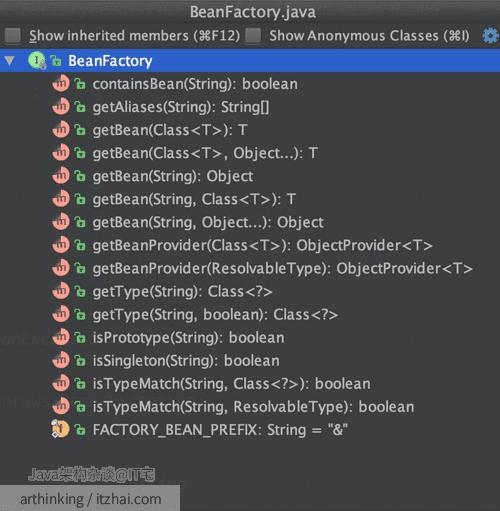Screen dimensions: 500x511
Task: Click the method icon beside containsBean(String)
Action: pyautogui.click(x=61, y=84)
